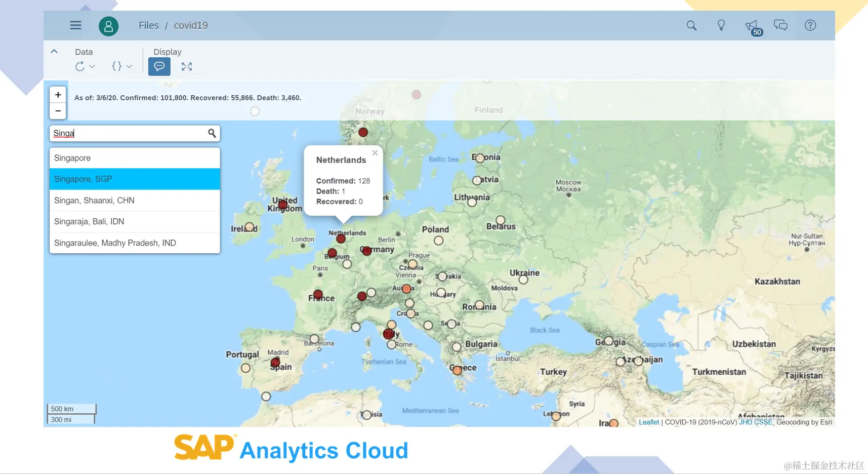Click the Iraq case marker
This screenshot has height=474, width=868.
tap(614, 423)
